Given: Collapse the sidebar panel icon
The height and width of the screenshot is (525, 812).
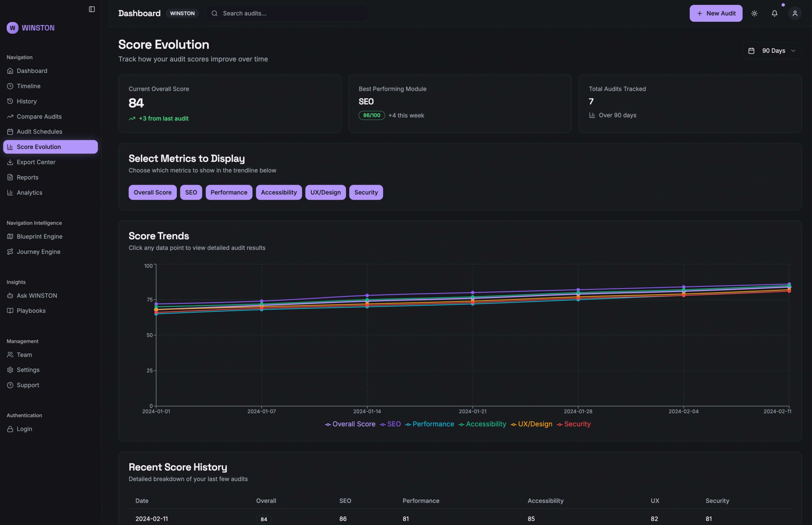Looking at the screenshot, I should tap(92, 9).
